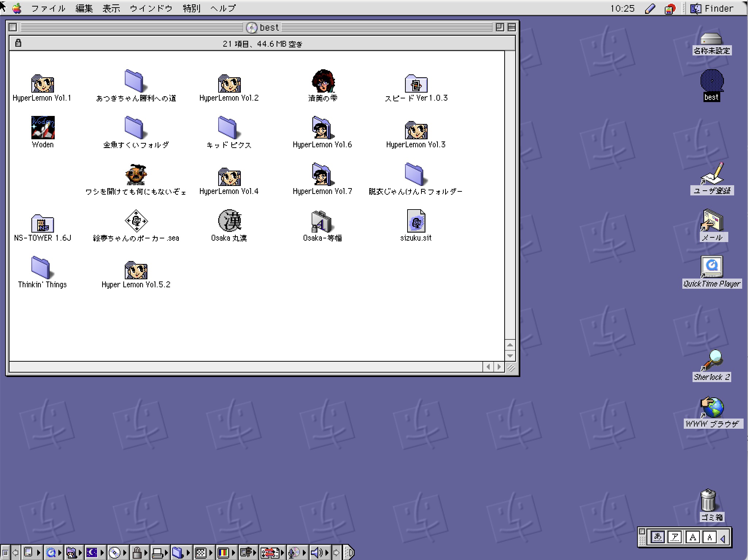
Task: Launch the Woden application icon
Action: point(43,128)
